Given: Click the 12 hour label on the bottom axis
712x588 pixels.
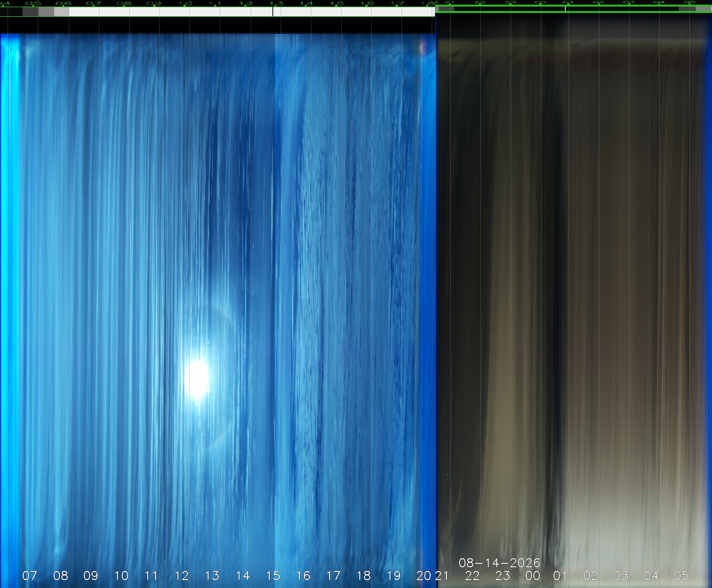Looking at the screenshot, I should 181,576.
